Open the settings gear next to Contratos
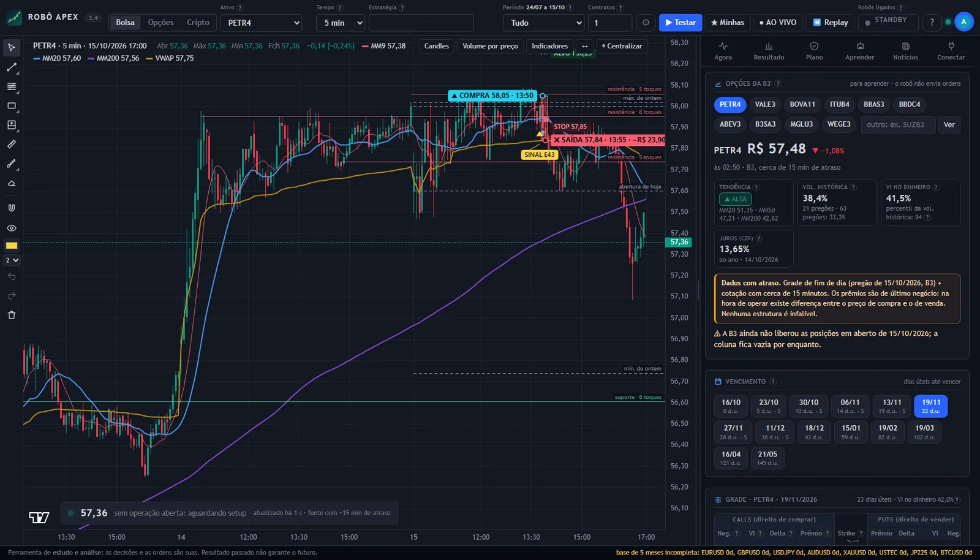This screenshot has width=980, height=560. 646,23
